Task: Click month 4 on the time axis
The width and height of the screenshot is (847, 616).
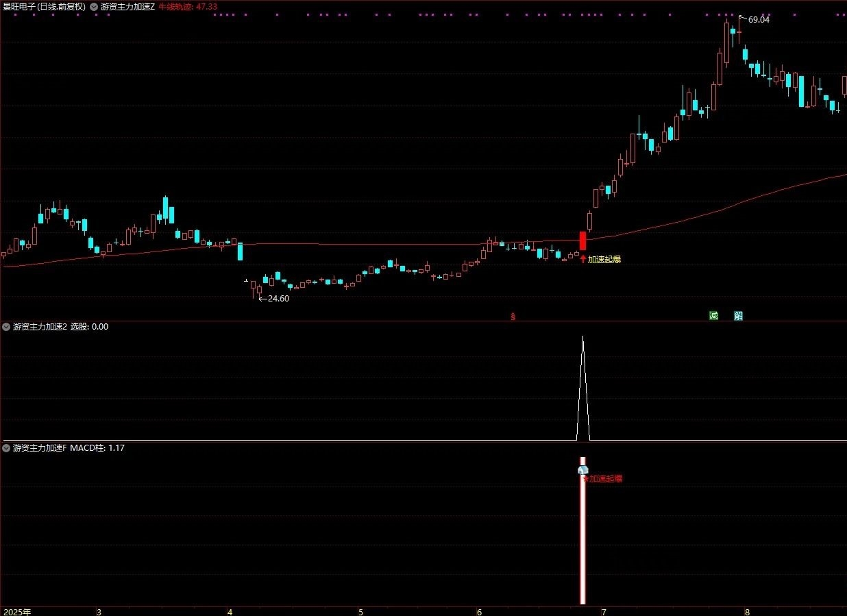Action: coord(230,611)
